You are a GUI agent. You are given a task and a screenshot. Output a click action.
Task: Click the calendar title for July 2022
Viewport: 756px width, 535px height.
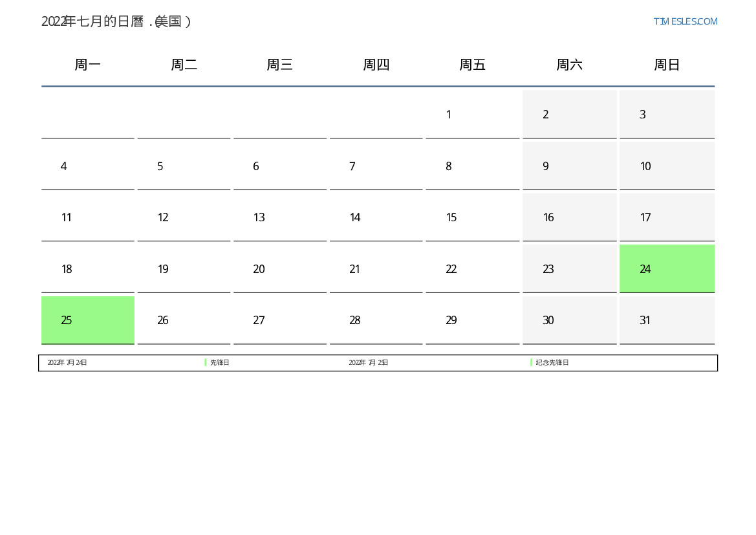click(x=116, y=21)
